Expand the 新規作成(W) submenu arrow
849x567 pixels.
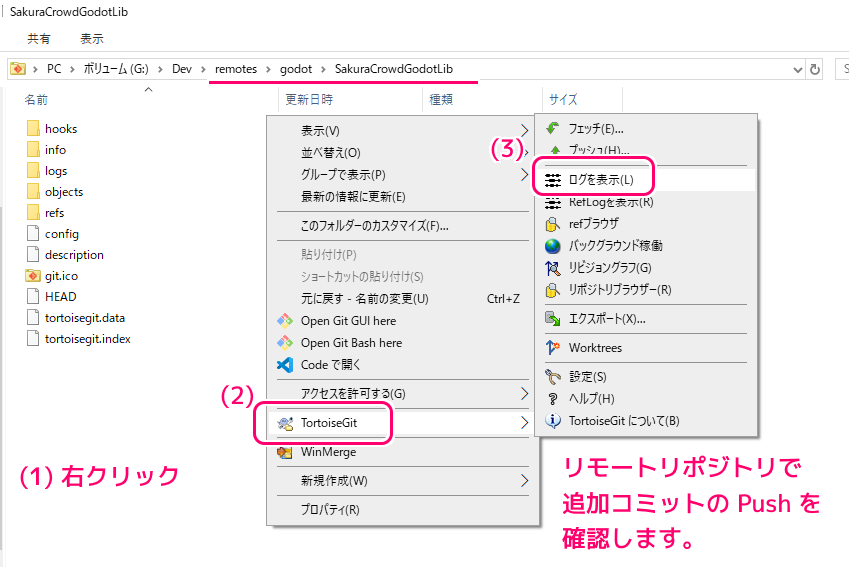click(x=524, y=481)
